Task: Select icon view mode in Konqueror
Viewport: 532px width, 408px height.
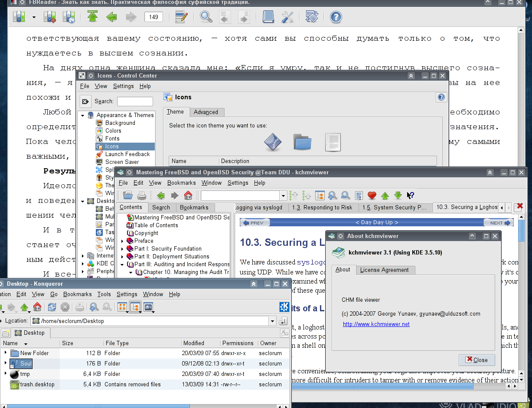Action: pos(122,307)
